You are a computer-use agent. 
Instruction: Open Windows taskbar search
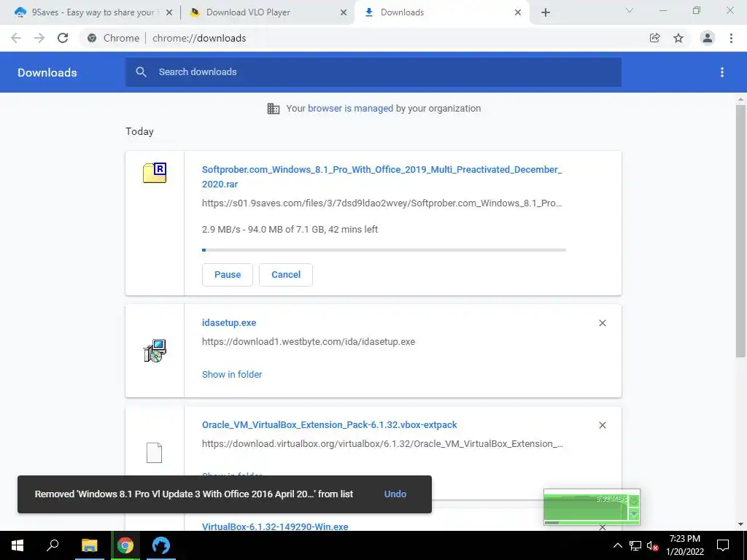(x=53, y=545)
